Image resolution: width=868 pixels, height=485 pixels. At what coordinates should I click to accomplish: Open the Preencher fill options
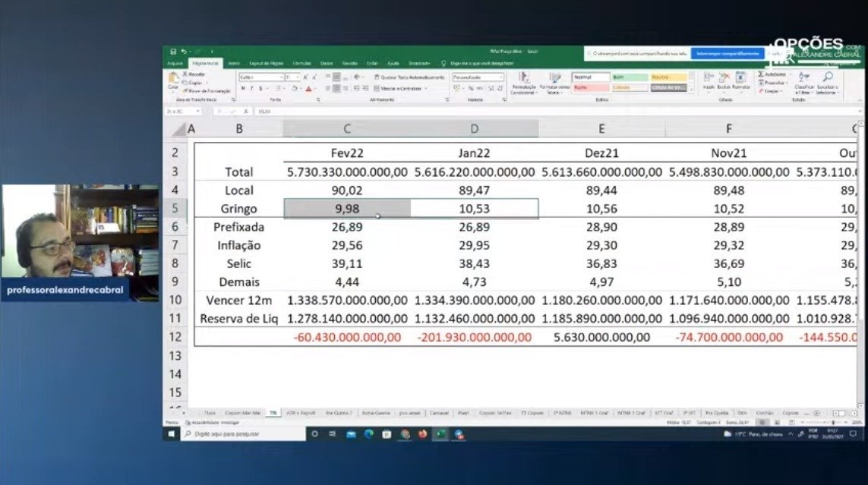pyautogui.click(x=772, y=83)
